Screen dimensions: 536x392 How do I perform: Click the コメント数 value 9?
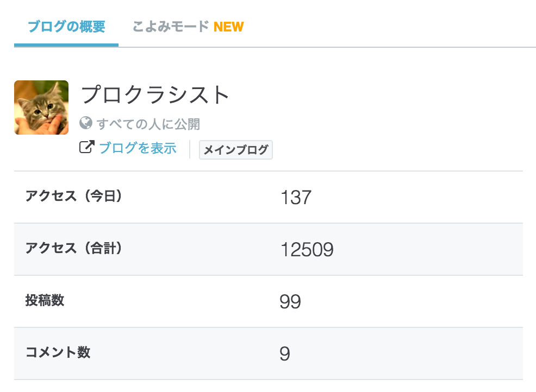pos(284,353)
